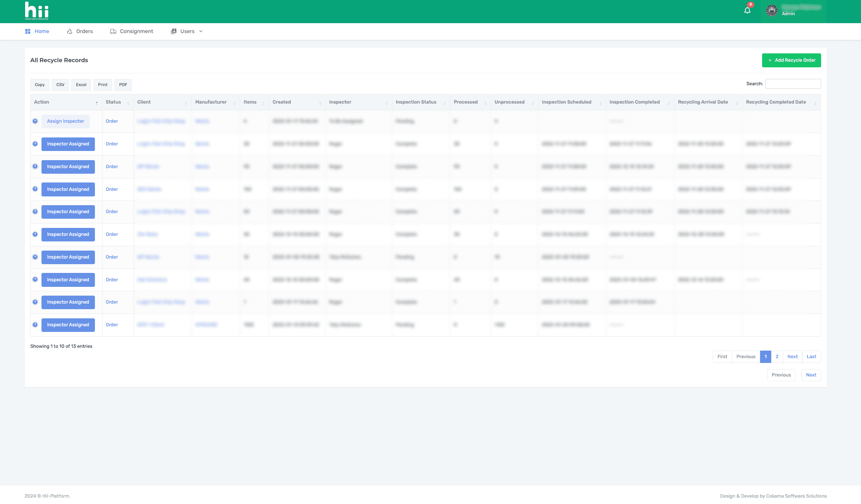The image size is (861, 504).
Task: Expand details of the Assign Inspector row
Action: coord(35,121)
